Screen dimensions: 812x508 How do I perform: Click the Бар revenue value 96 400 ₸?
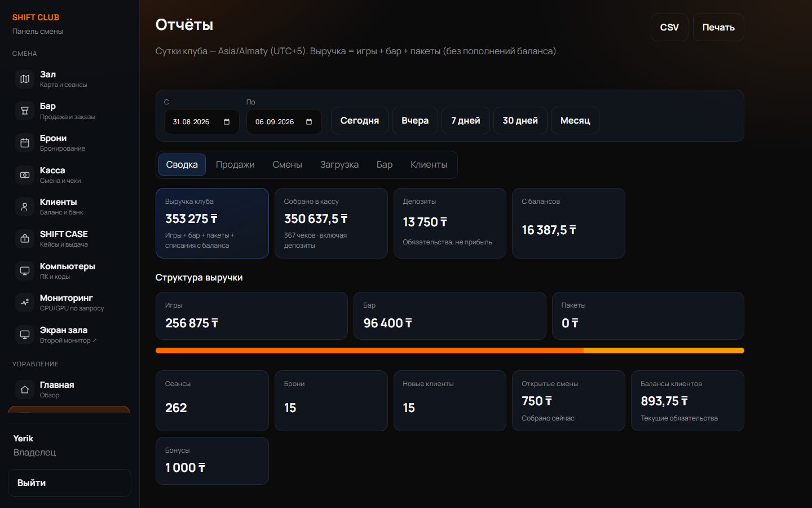(x=388, y=323)
